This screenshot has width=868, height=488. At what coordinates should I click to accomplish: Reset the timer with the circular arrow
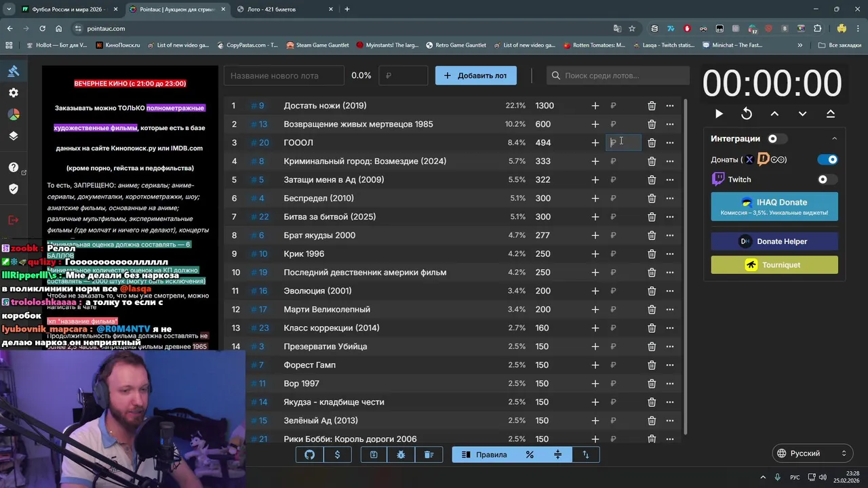pos(747,114)
